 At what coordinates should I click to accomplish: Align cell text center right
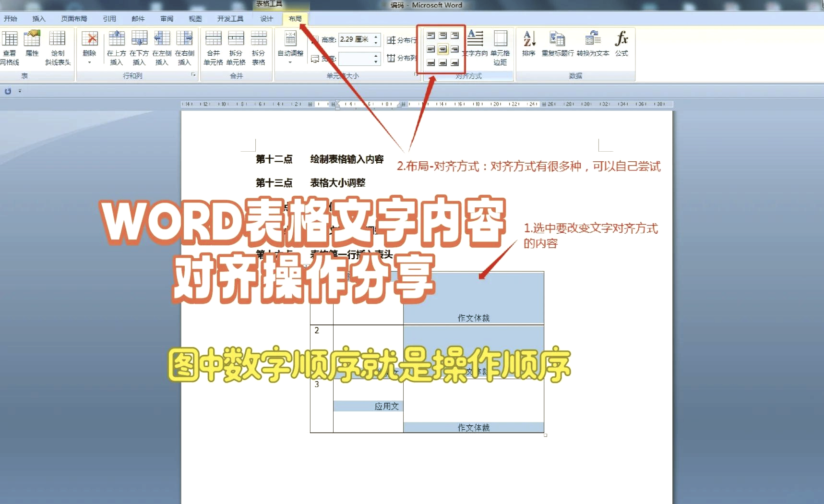[x=455, y=49]
